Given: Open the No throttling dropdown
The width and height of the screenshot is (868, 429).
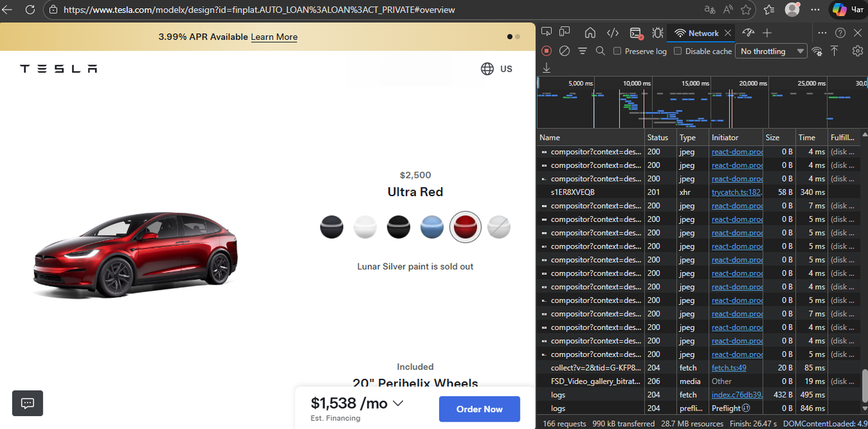Looking at the screenshot, I should pyautogui.click(x=771, y=51).
